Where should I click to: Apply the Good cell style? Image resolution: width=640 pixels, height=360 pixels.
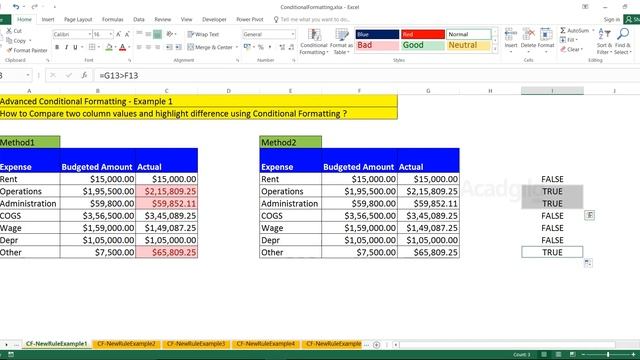422,45
